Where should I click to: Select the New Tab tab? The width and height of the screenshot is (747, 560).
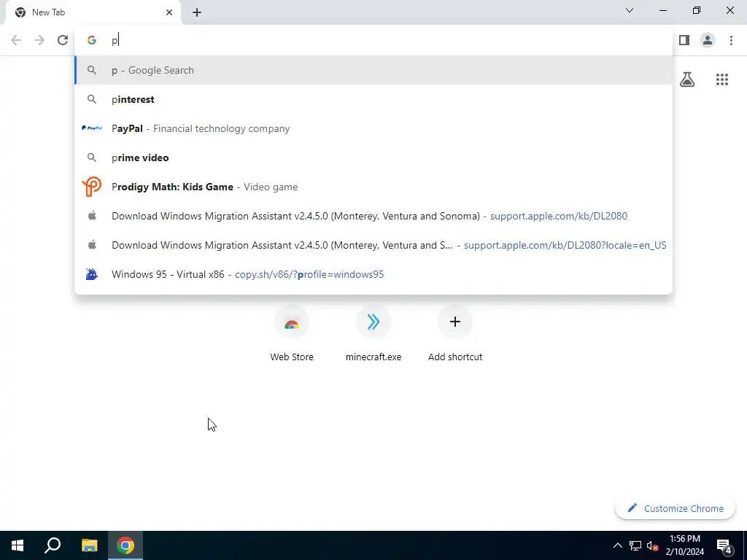(93, 12)
